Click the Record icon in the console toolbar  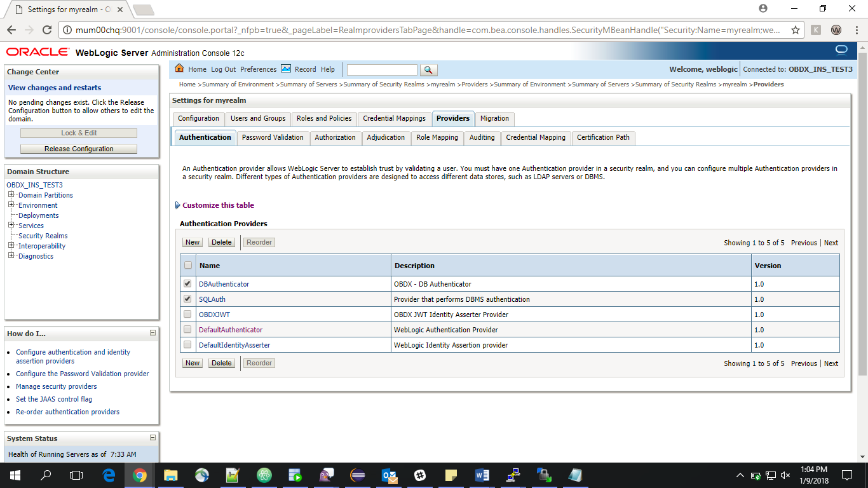[x=286, y=69]
